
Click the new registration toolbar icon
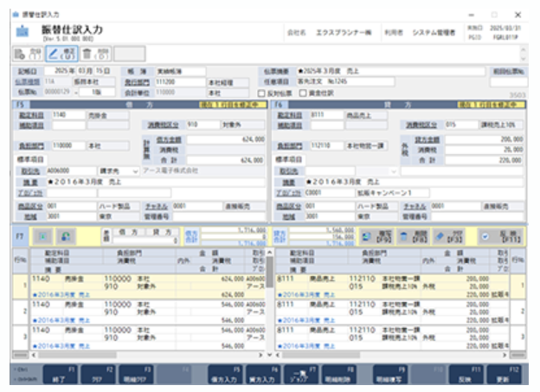(28, 54)
